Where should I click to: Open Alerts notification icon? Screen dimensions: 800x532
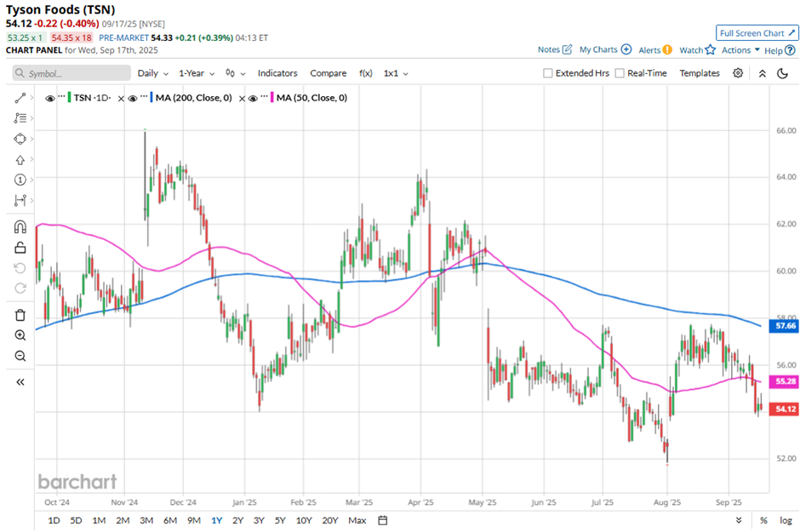[x=667, y=50]
